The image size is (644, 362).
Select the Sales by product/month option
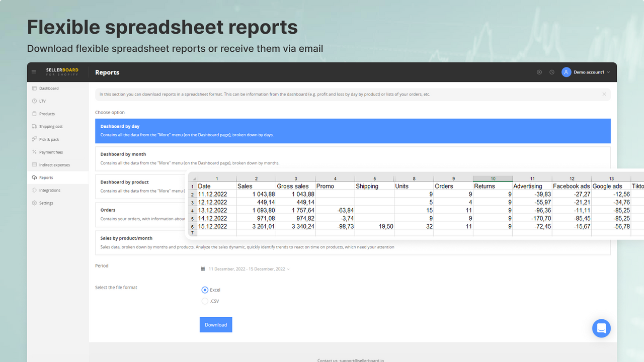353,243
